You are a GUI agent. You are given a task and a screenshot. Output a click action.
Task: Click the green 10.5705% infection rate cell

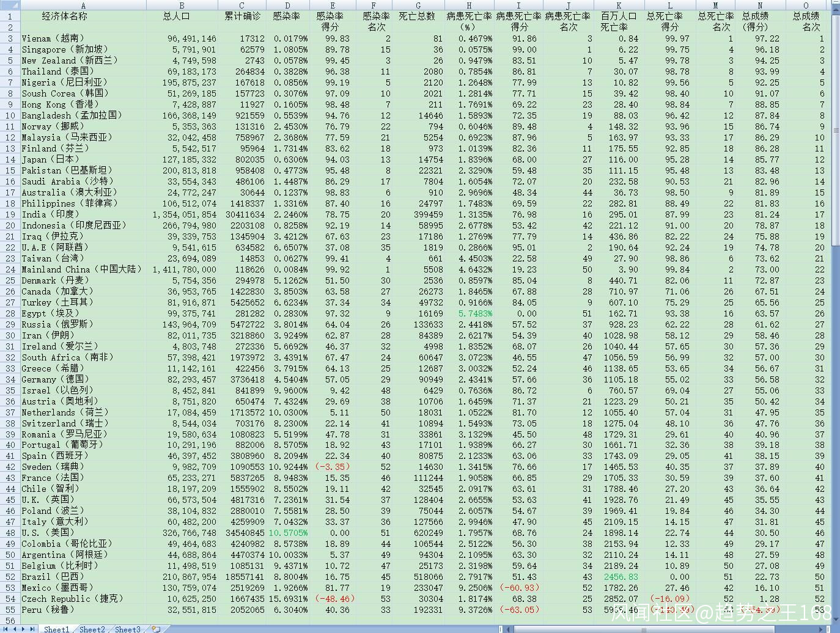[x=287, y=533]
